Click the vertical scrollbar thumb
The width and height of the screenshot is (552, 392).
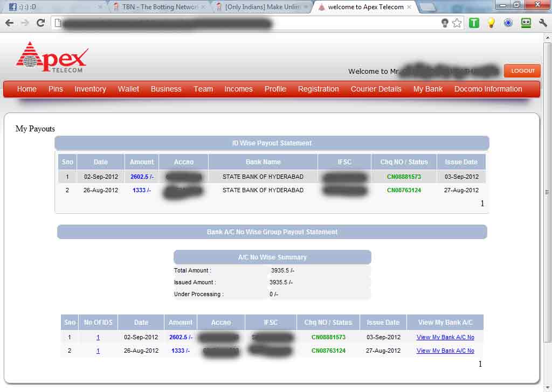(547, 192)
